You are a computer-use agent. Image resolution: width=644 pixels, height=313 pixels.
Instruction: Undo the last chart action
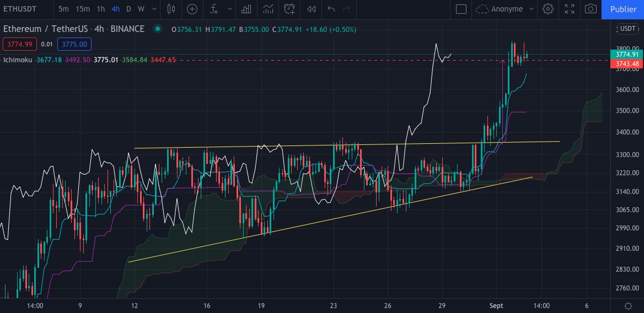coord(331,9)
